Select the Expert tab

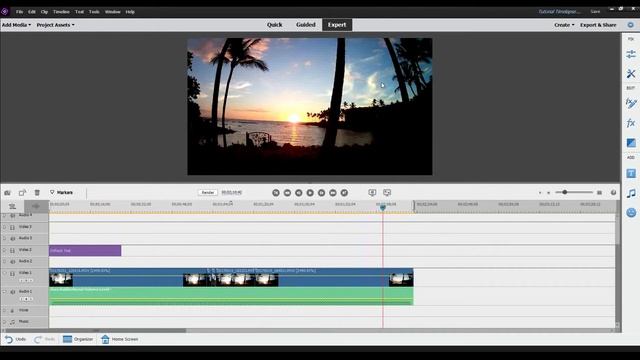tap(337, 25)
